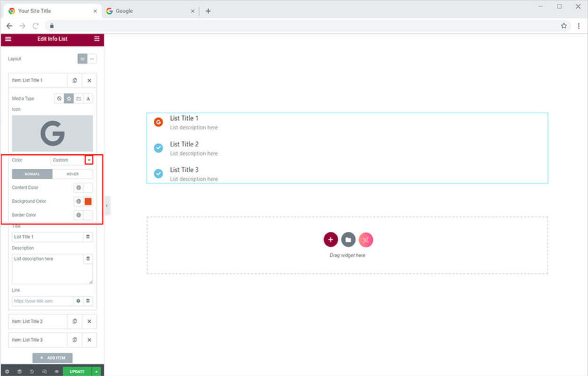Open the Elementor hamburger menu

[x=8, y=39]
